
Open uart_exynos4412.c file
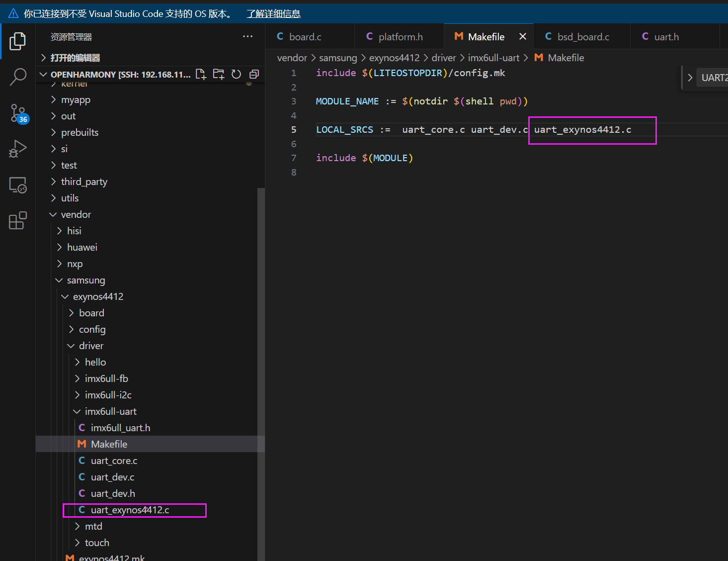point(150,510)
